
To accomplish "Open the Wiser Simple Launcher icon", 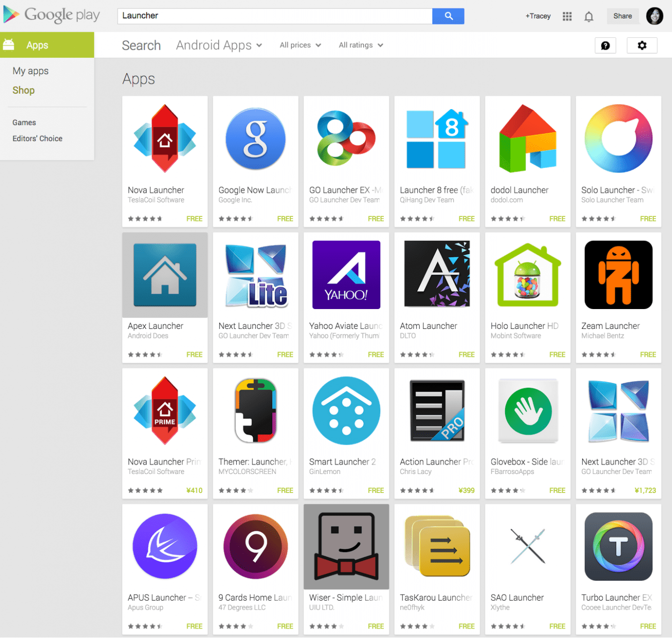I will pyautogui.click(x=346, y=546).
